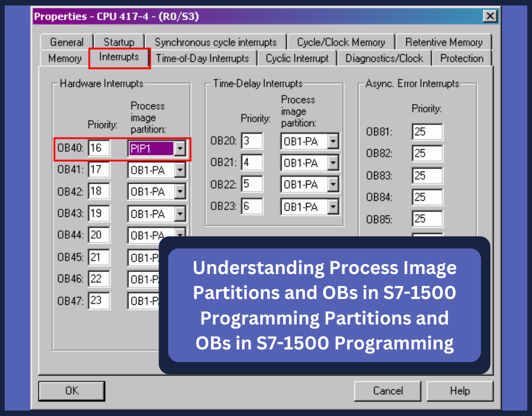Image resolution: width=532 pixels, height=416 pixels.
Task: Open the OB41 partition dropdown showing OB1-PA
Action: (180, 170)
